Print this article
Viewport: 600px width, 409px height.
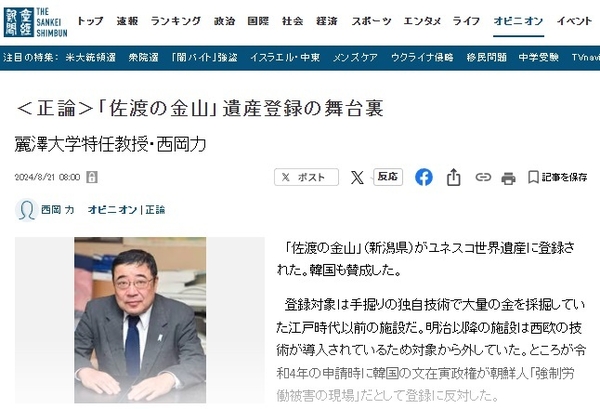pyautogui.click(x=508, y=178)
